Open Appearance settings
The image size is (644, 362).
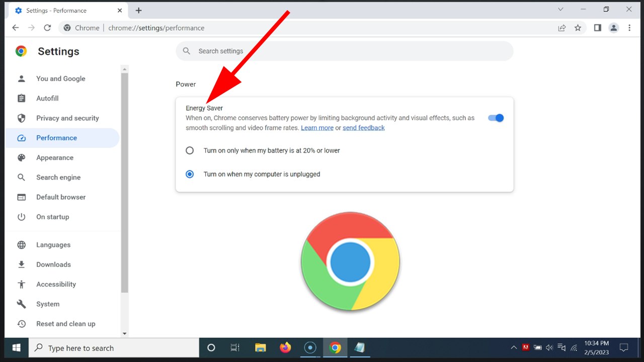point(55,158)
